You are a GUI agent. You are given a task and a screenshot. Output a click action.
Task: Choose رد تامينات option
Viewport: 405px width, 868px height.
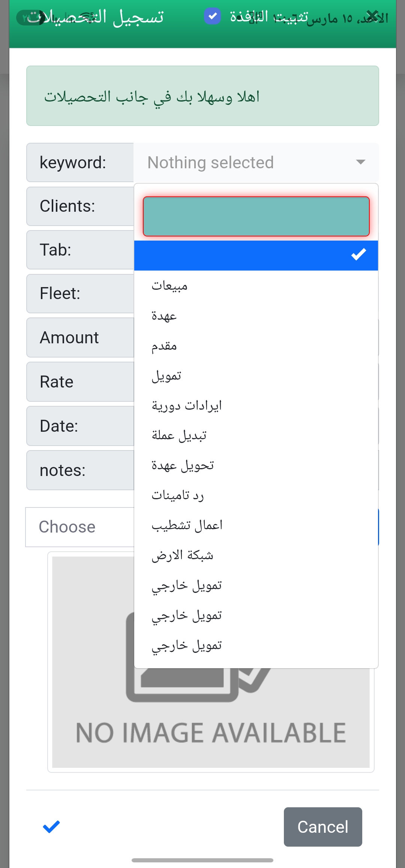click(178, 495)
